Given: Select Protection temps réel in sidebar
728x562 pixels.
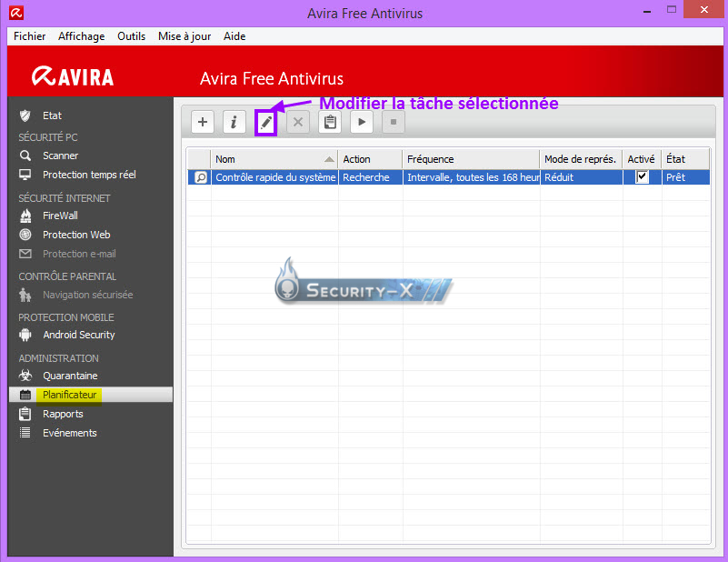Looking at the screenshot, I should point(89,175).
